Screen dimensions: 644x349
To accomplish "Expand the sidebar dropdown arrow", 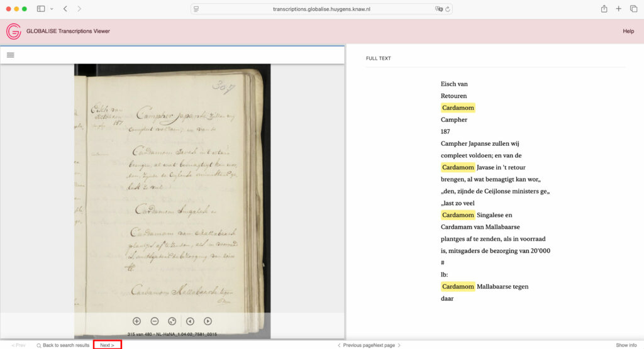I will point(52,9).
